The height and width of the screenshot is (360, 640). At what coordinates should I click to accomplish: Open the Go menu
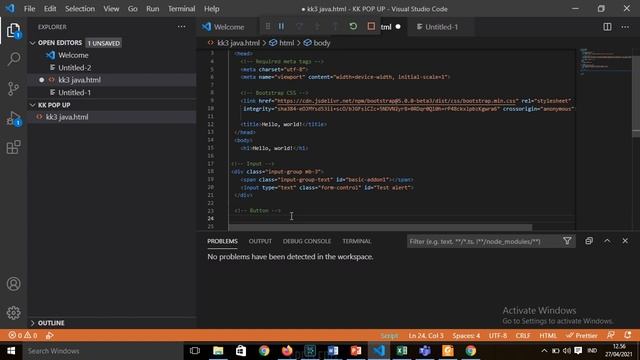[x=133, y=9]
